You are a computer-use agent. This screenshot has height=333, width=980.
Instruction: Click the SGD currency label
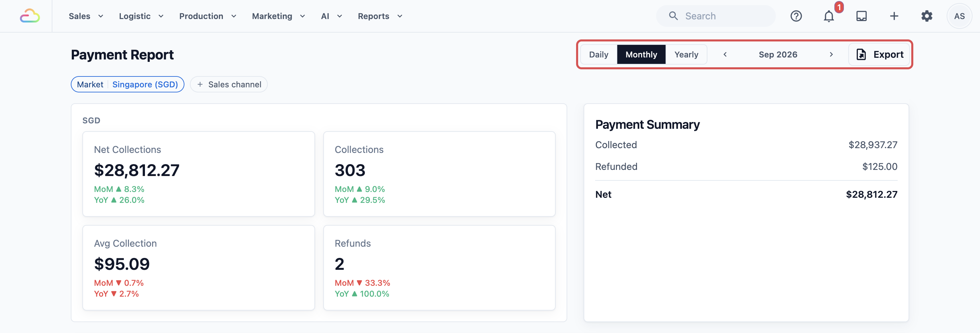[91, 120]
